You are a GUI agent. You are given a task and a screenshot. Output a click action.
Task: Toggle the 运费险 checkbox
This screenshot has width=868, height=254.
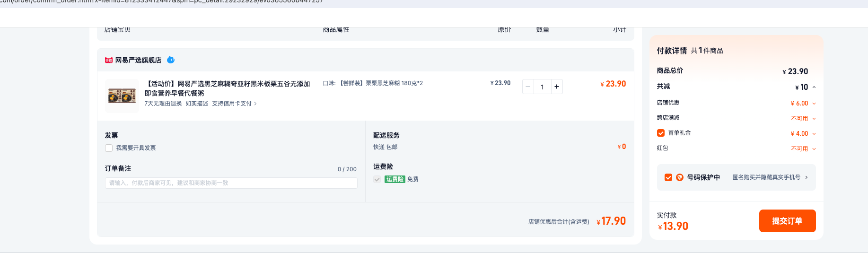pos(377,179)
